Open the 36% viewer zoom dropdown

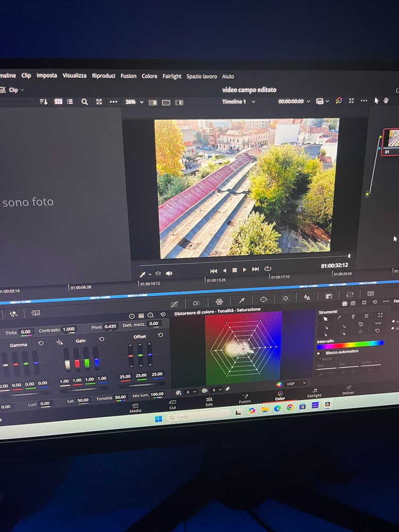point(135,102)
